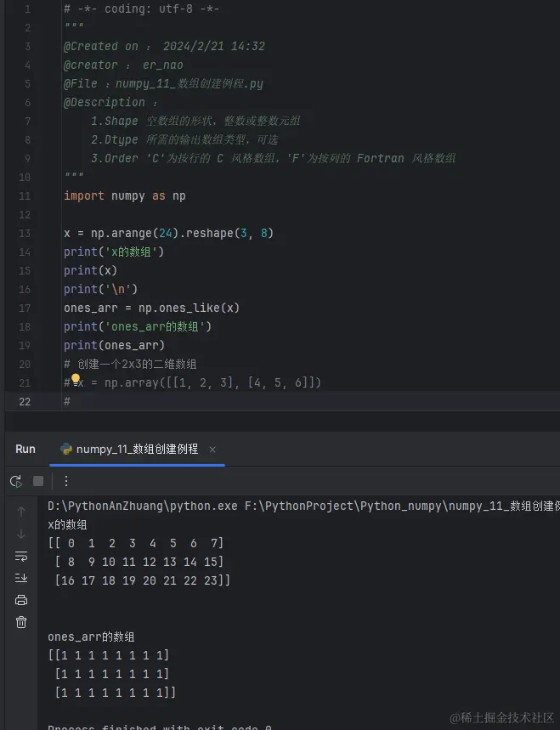Click the np.ones_like(x) code line
The width and height of the screenshot is (560, 730).
click(152, 308)
